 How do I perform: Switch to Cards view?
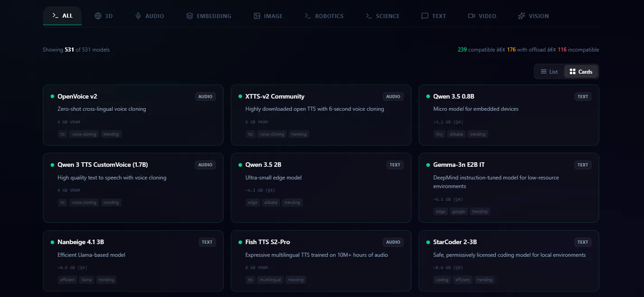[581, 71]
